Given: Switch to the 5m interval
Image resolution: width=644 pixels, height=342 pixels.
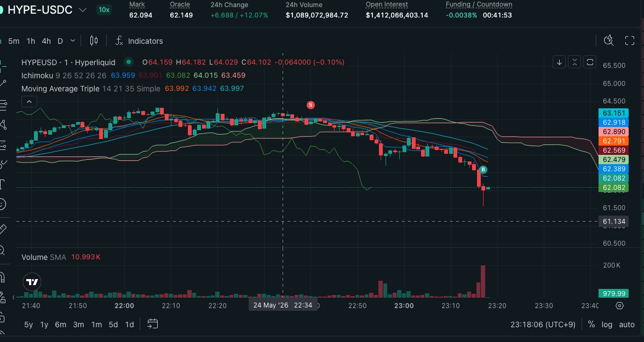Looking at the screenshot, I should click(x=14, y=41).
